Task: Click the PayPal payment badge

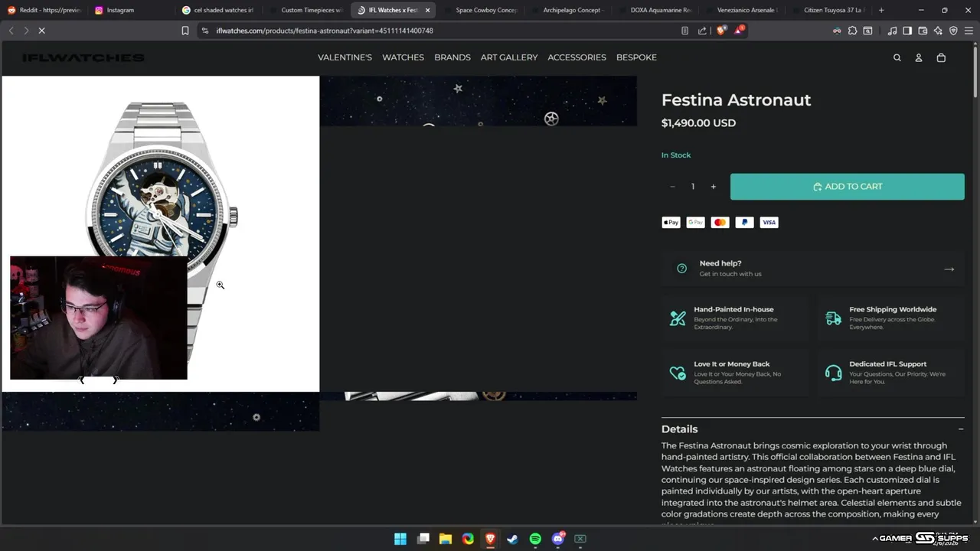Action: [x=744, y=223]
